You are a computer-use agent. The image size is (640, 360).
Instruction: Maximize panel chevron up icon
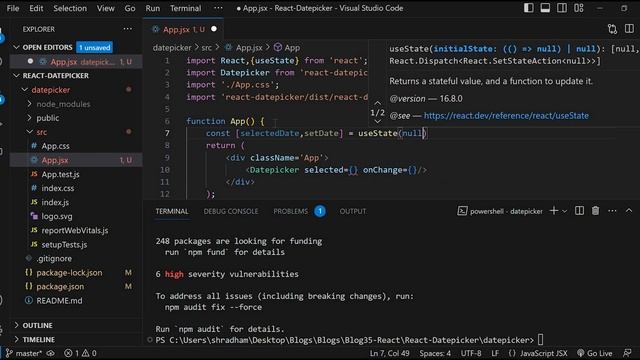[629, 211]
